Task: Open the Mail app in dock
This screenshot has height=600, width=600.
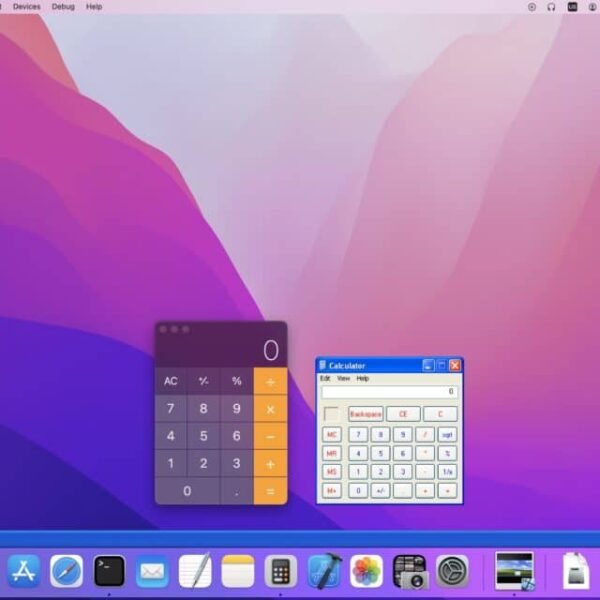Action: [152, 571]
